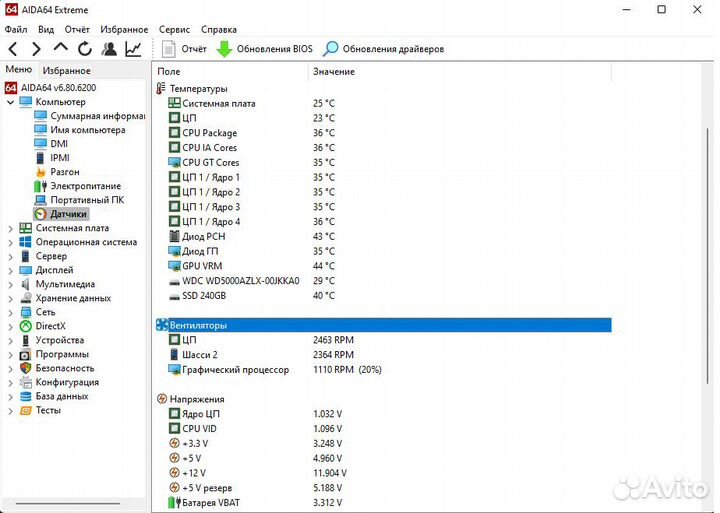This screenshot has height=513, width=720.
Task: Expand the Операционная система tree node
Action: (11, 242)
